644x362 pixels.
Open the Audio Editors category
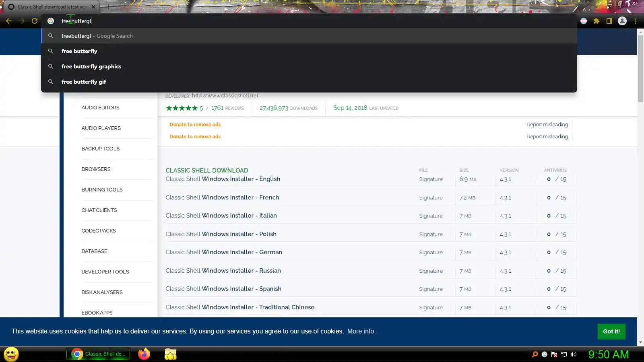(100, 108)
